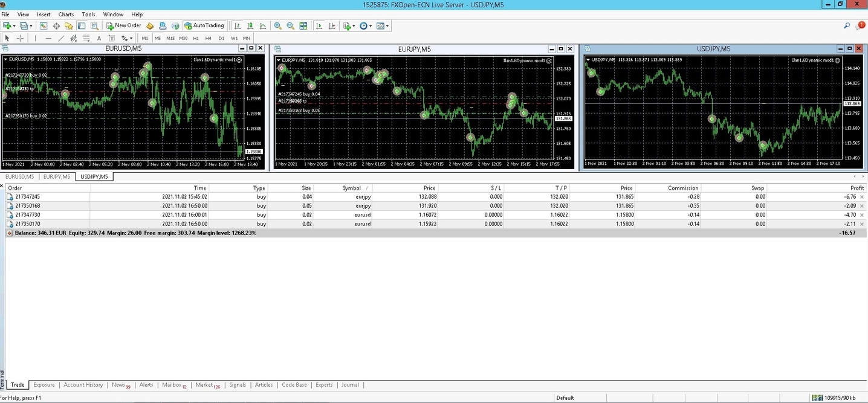Toggle the AutoTrading button

tap(205, 25)
